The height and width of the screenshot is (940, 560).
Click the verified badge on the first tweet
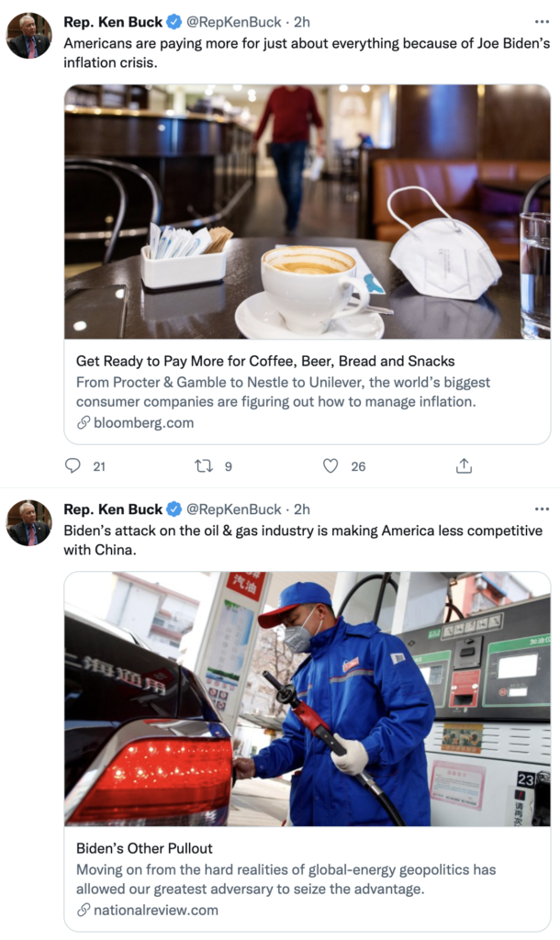click(x=173, y=22)
